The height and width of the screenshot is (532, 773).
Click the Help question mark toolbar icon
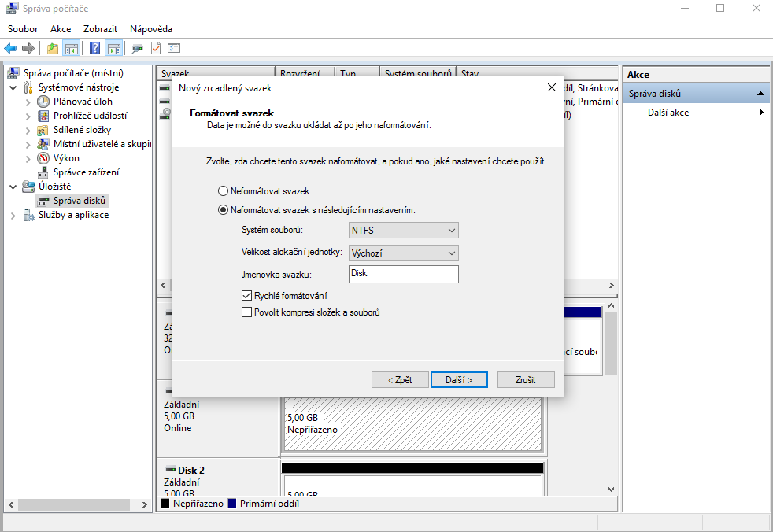click(x=95, y=48)
